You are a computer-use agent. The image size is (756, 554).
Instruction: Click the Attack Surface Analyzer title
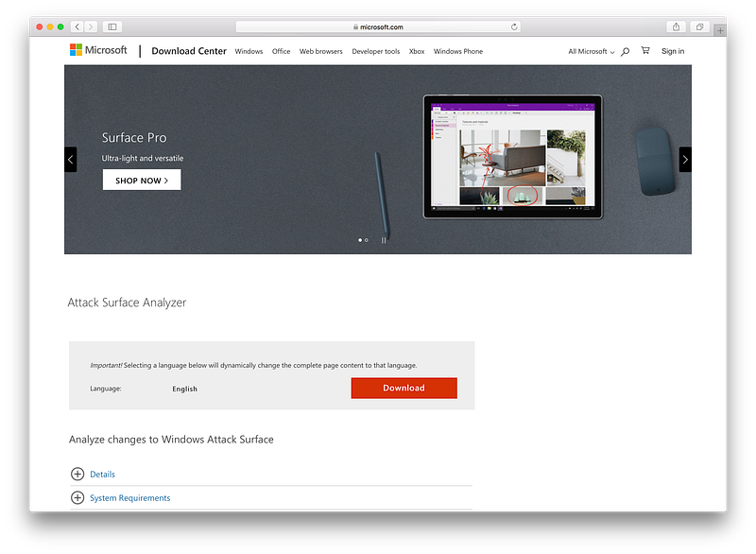(x=127, y=303)
